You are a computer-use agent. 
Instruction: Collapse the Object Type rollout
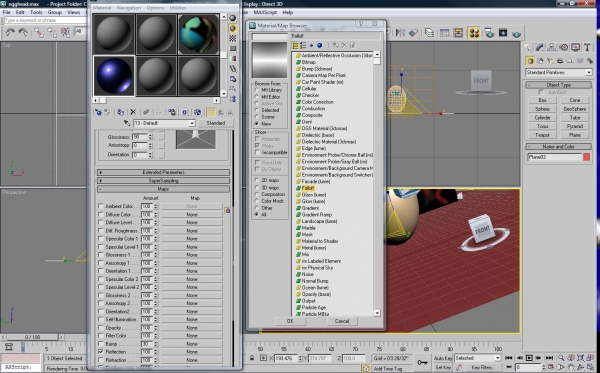pos(559,85)
